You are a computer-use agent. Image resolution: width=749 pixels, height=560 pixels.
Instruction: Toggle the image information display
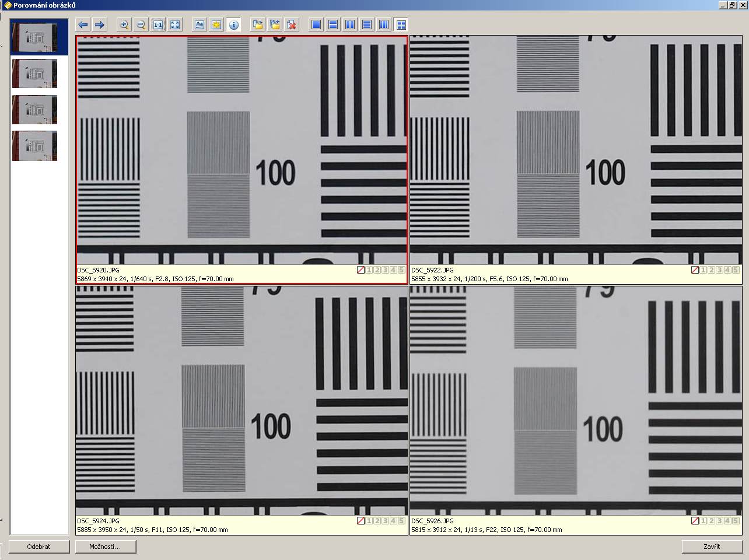coord(233,25)
